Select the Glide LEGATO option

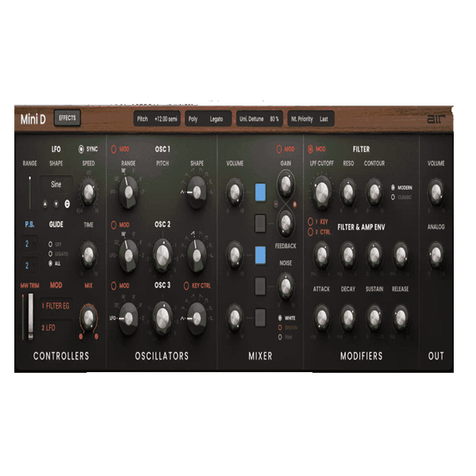coord(51,254)
